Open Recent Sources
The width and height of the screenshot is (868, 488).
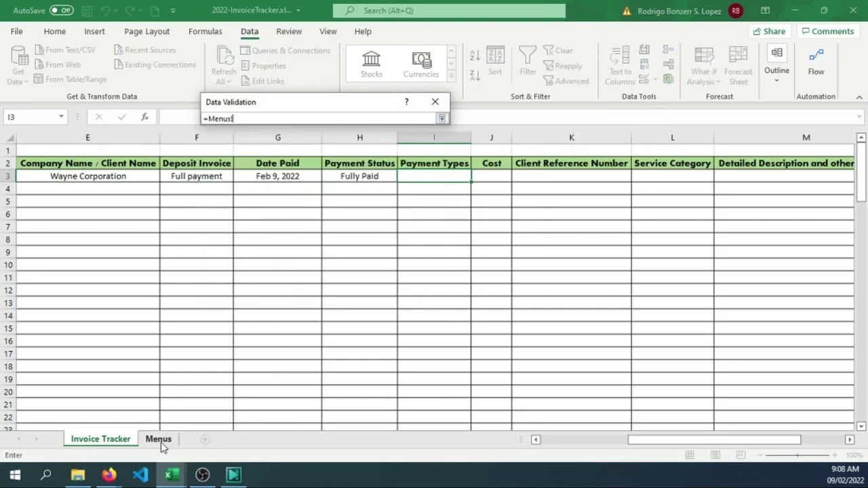point(144,50)
